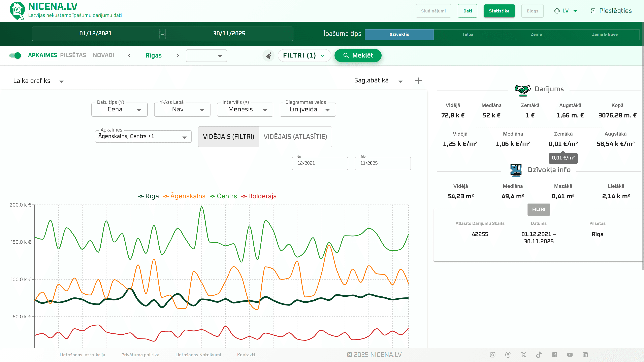
Task: Switch to the APKAIMES tab
Action: pos(42,55)
